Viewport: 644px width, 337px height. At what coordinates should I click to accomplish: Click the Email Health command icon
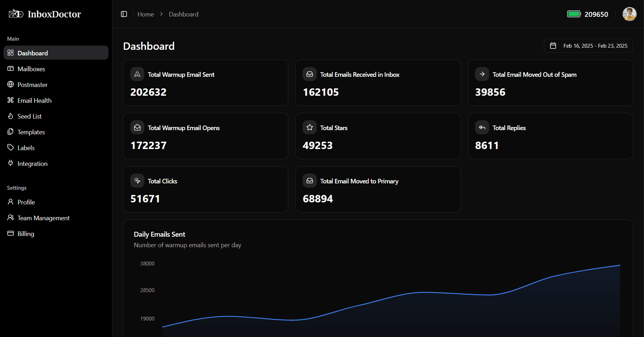coord(11,100)
